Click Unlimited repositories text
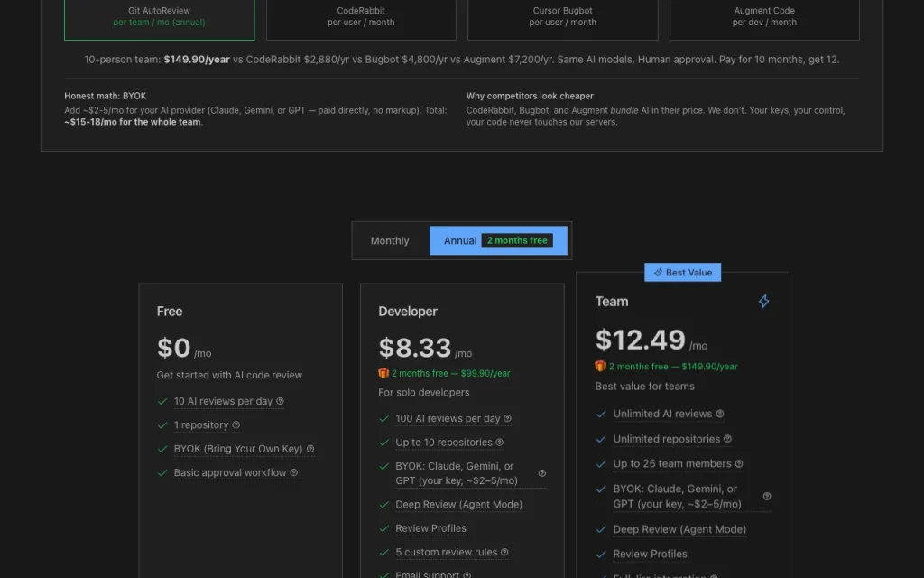Image resolution: width=924 pixels, height=578 pixels. (x=667, y=439)
